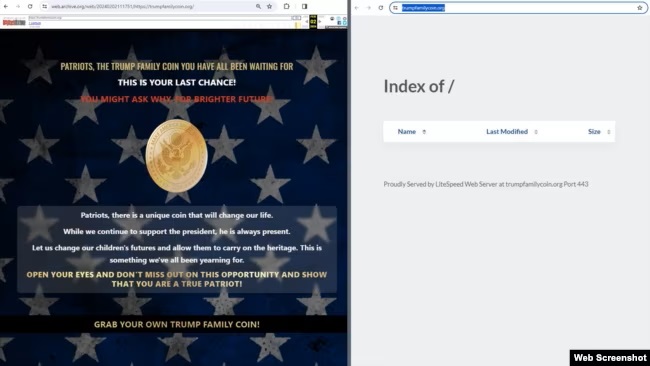Viewport: 650px width, 366px height.
Task: Click the selected trumpfamilycoin.org URL field
Action: [518, 7]
